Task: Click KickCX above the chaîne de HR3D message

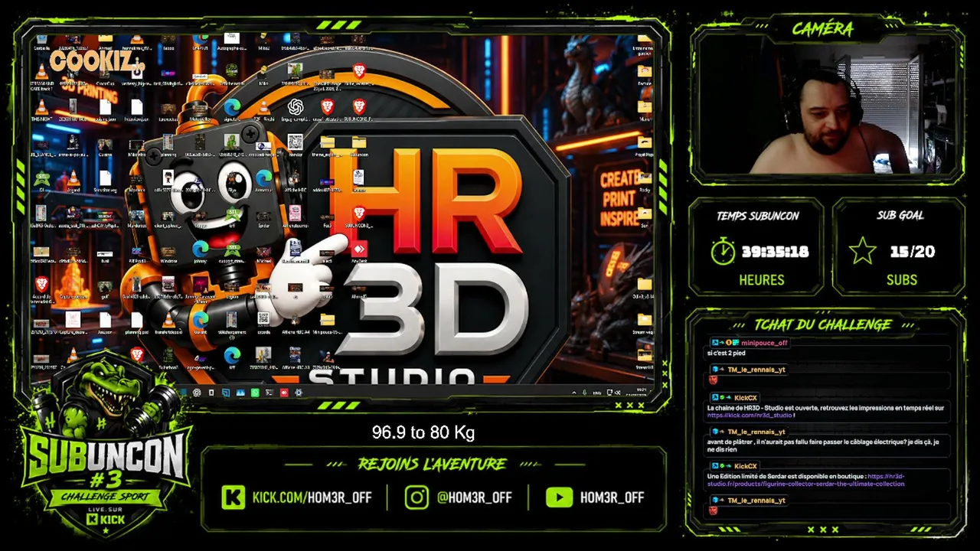Action: click(x=745, y=398)
